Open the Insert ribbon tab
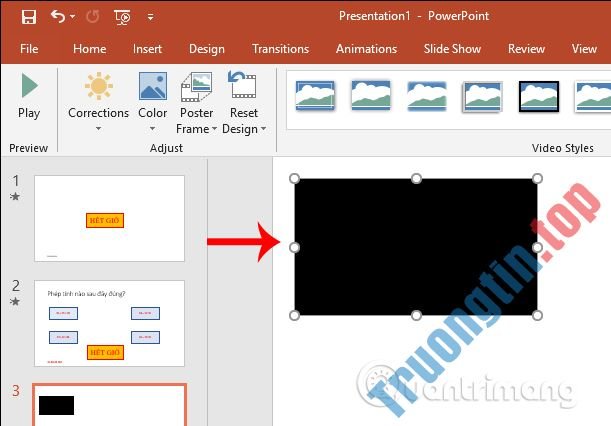 tap(147, 49)
